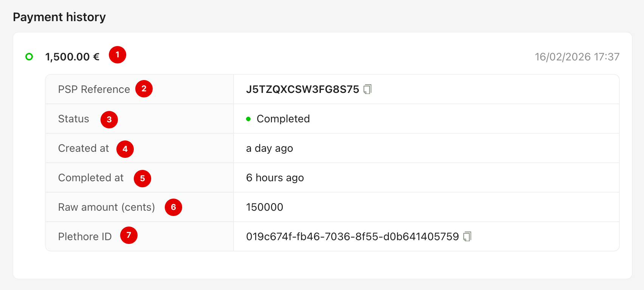
Task: Click the green Completed status dot
Action: [x=248, y=119]
